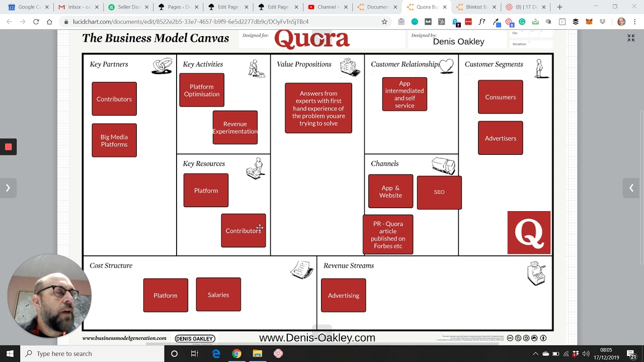Click www.Denis-Oakley.com footer text
The height and width of the screenshot is (362, 644).
point(317,338)
